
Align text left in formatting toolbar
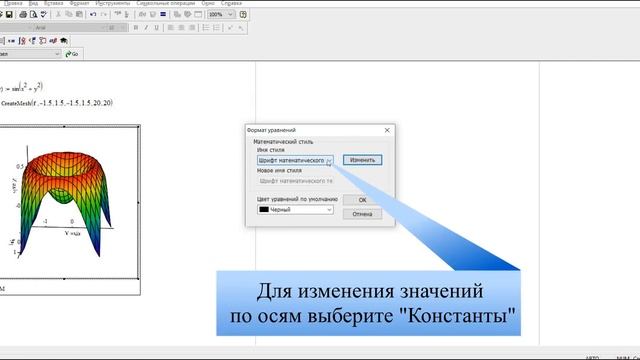171,28
